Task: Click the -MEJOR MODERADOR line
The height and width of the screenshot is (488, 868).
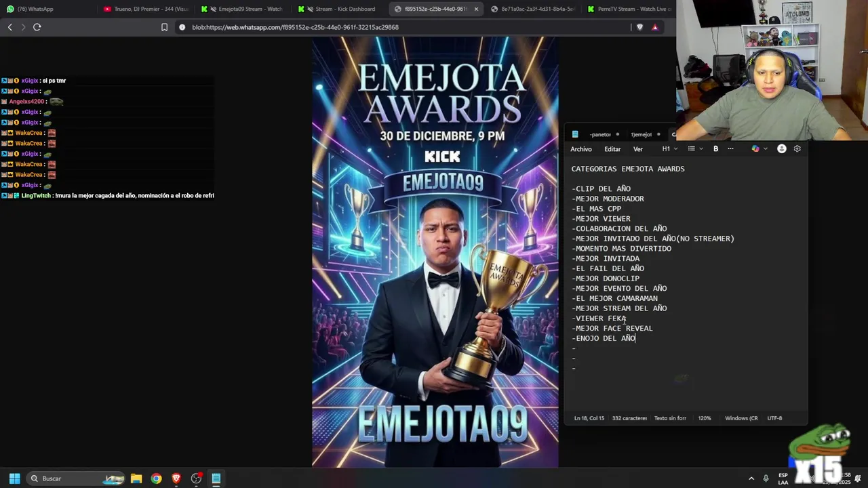Action: [x=608, y=199]
